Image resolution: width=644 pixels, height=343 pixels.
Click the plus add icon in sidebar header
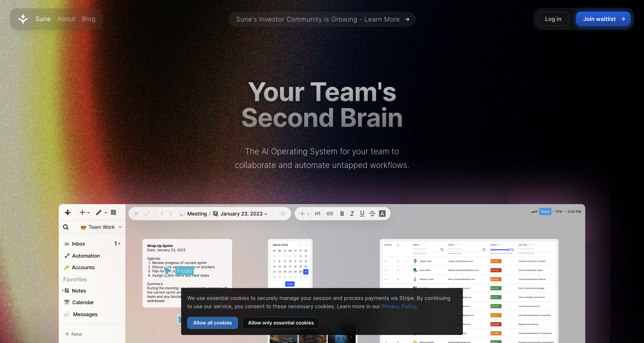pos(82,213)
